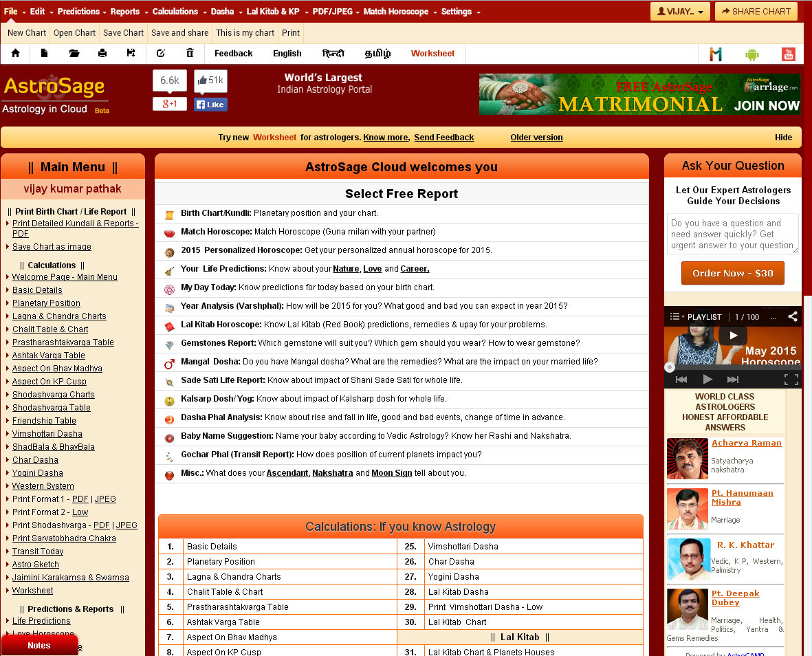Click table row 26 Char Dasha
This screenshot has width=812, height=656.
click(x=520, y=561)
